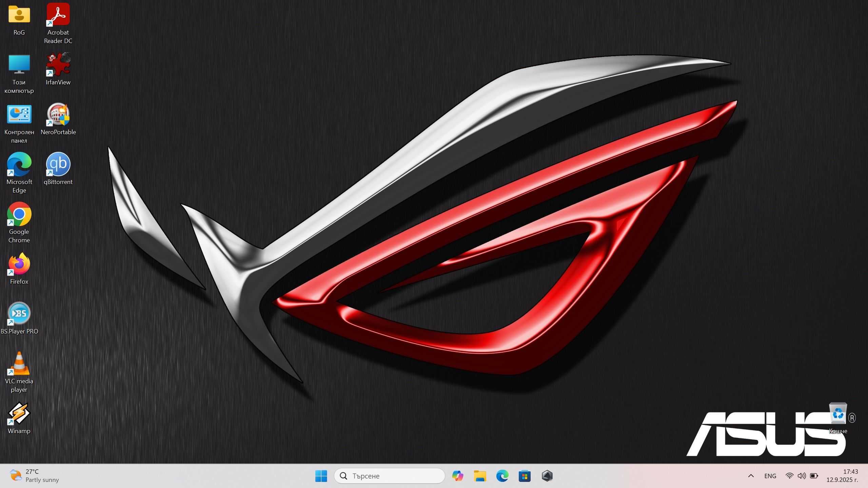Select the IrfanView shortcut icon
This screenshot has width=868, height=488.
pyautogui.click(x=58, y=64)
